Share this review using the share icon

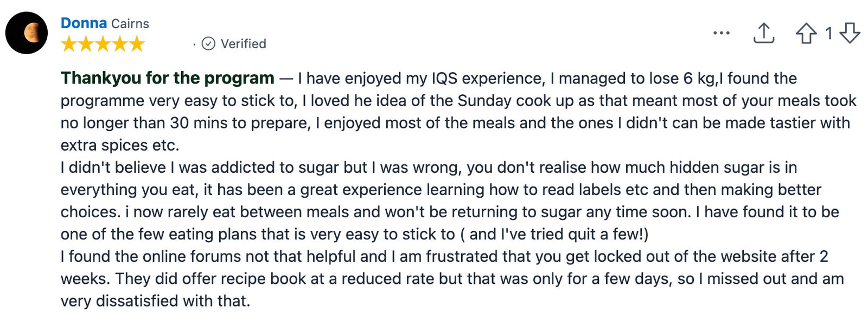(x=763, y=34)
